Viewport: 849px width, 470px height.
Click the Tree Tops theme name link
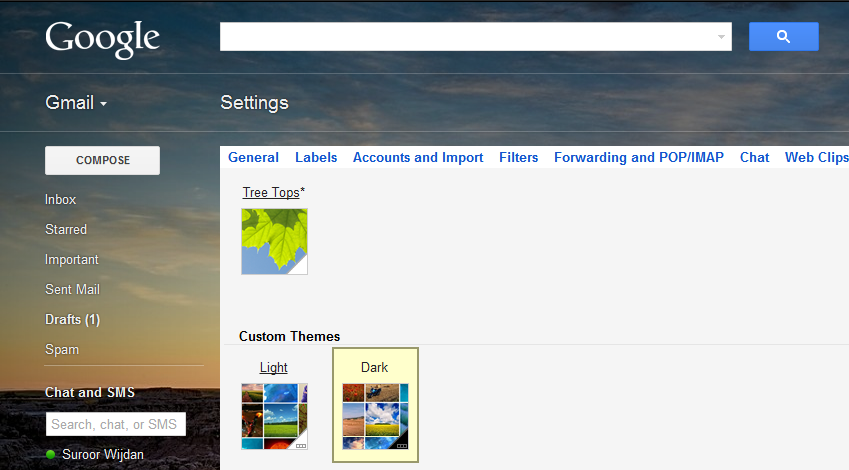[x=271, y=192]
